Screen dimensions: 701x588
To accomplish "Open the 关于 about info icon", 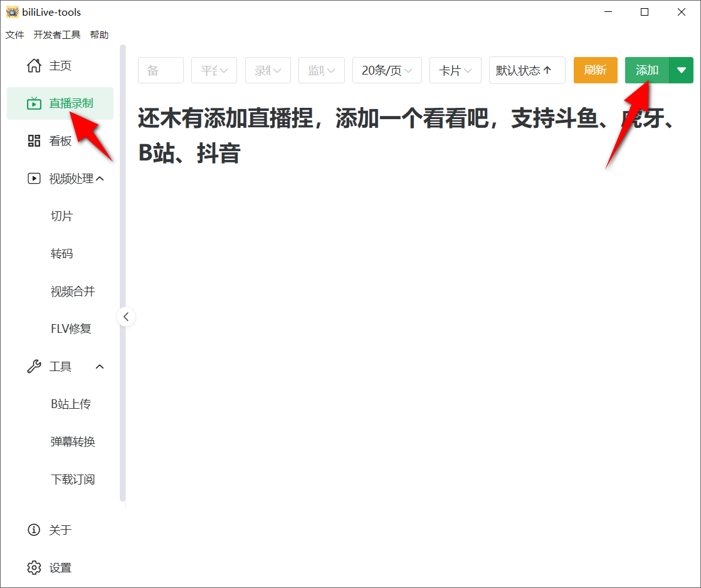I will [34, 530].
